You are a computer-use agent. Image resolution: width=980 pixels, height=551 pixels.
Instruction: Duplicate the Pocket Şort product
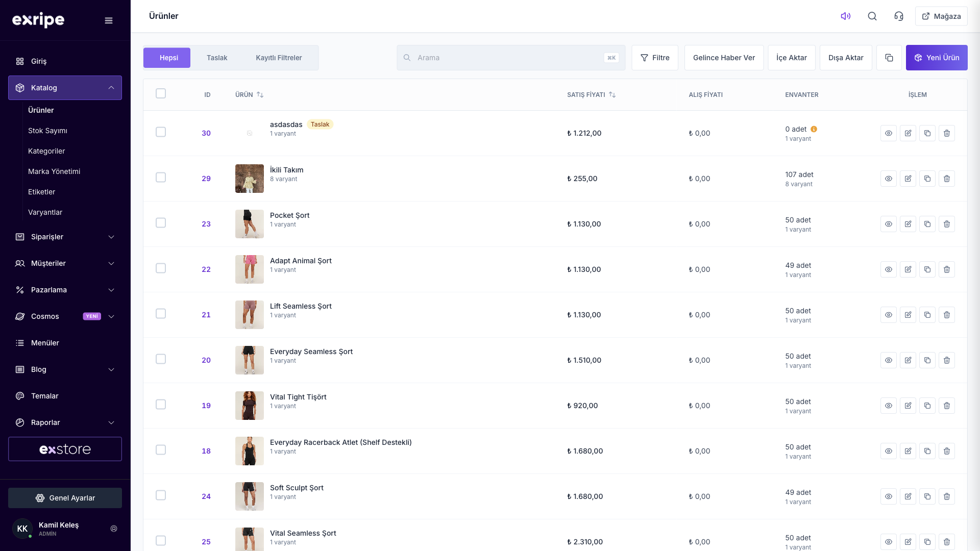[927, 224]
